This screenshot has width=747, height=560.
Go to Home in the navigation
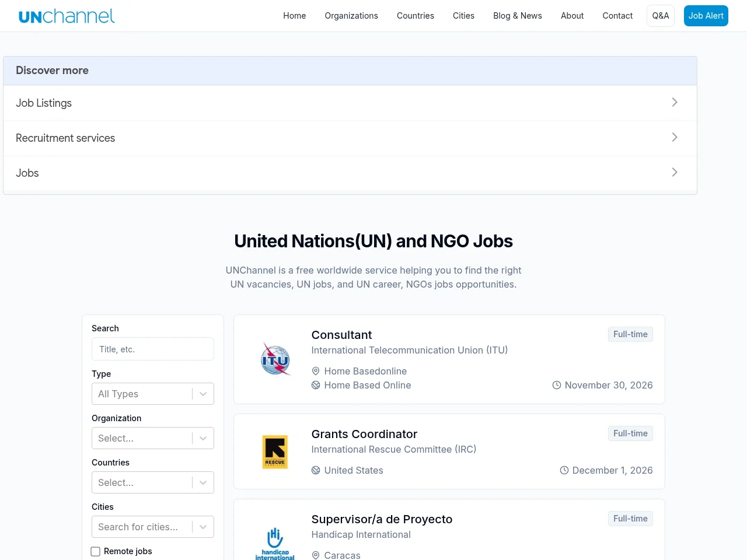pos(295,16)
